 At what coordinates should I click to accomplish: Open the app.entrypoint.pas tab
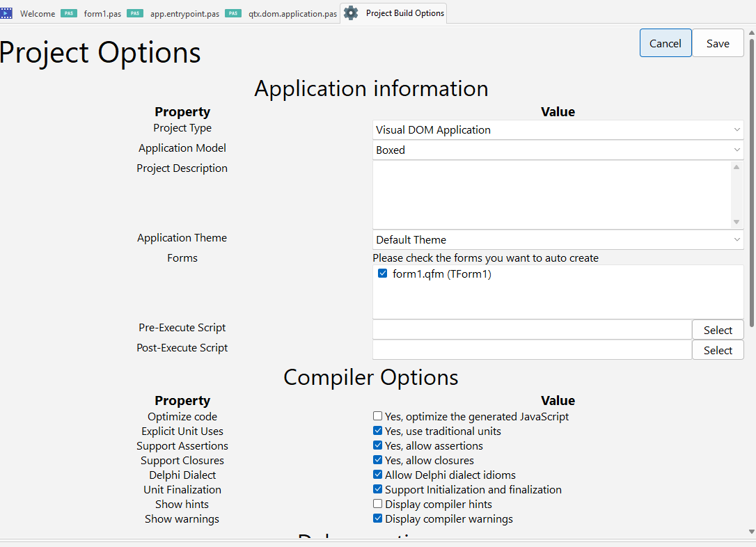184,14
